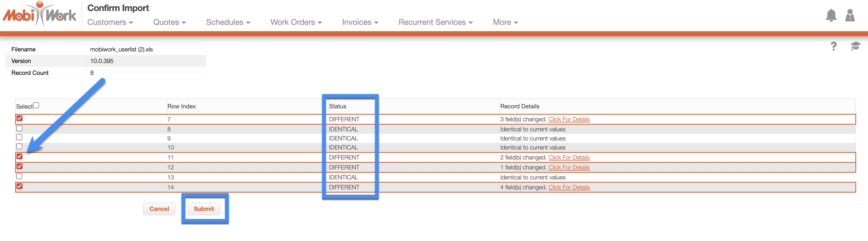Open the Recurrent Services menu

(x=435, y=22)
